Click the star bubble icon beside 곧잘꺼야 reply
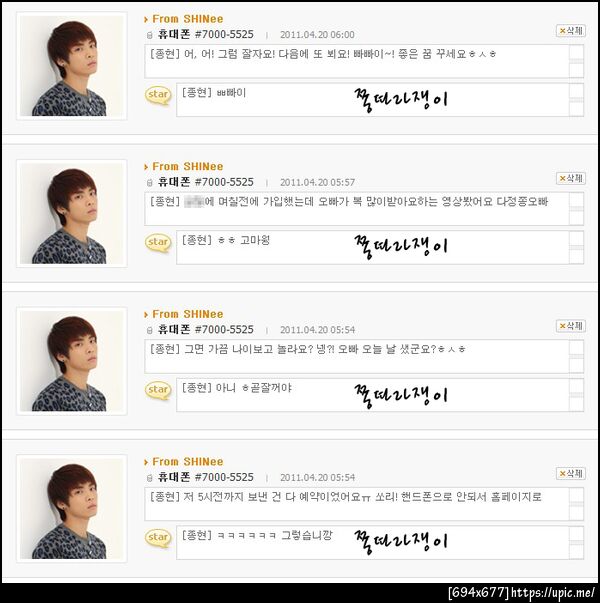This screenshot has width=600, height=603. click(x=158, y=391)
